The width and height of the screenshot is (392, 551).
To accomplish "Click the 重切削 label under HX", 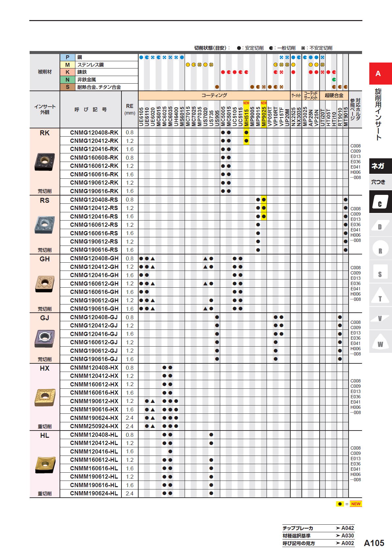I will pos(45,426).
